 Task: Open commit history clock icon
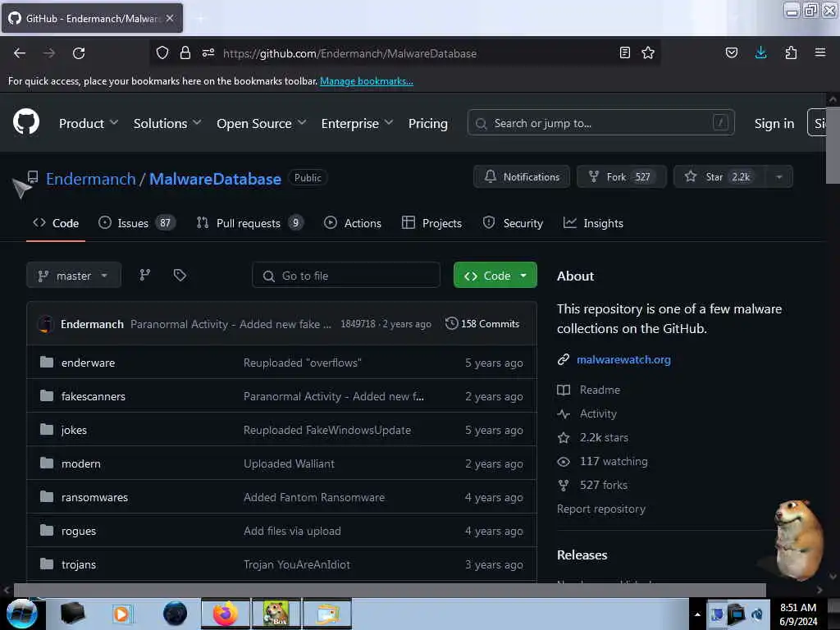(x=452, y=323)
